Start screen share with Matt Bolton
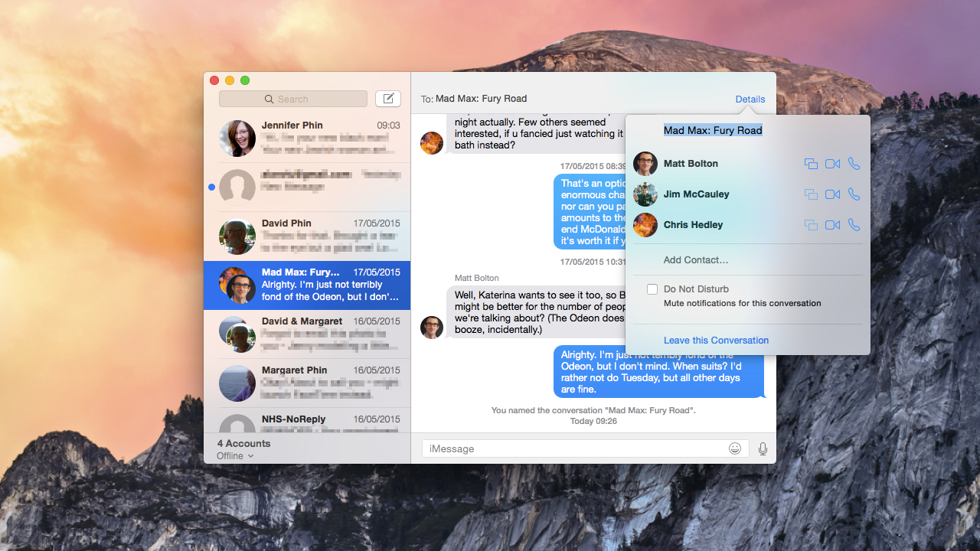Viewport: 980px width, 551px height. [811, 164]
